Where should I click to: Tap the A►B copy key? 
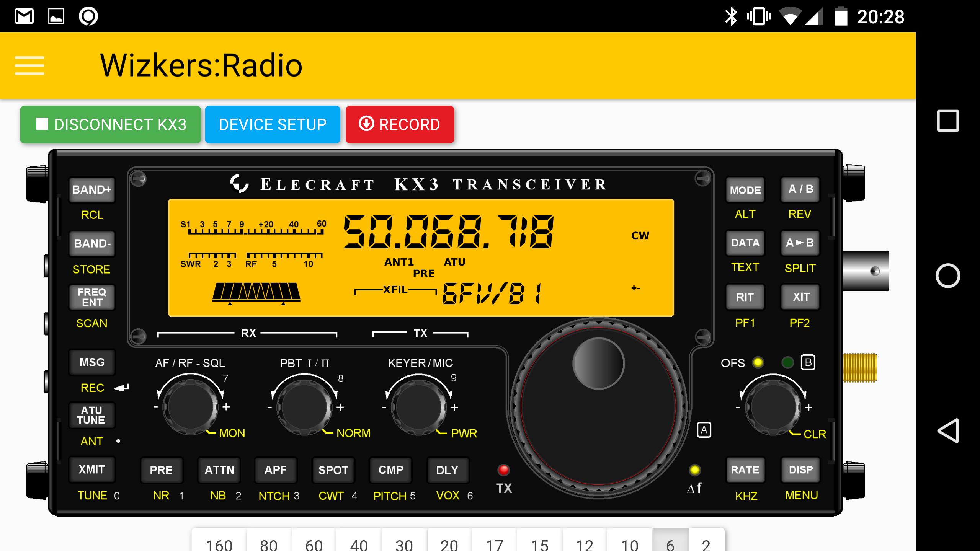click(800, 243)
